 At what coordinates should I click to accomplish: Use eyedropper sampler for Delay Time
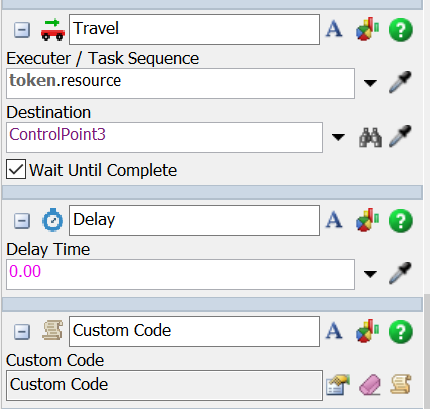point(400,273)
